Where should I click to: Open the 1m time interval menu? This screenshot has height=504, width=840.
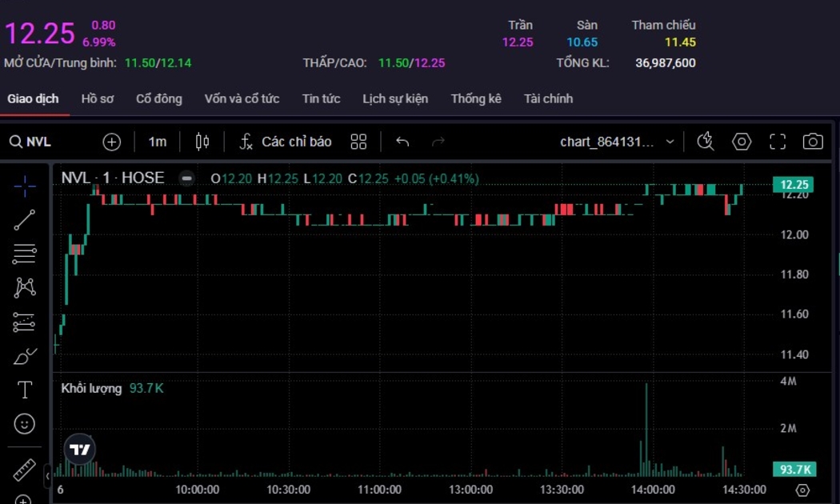(x=158, y=142)
